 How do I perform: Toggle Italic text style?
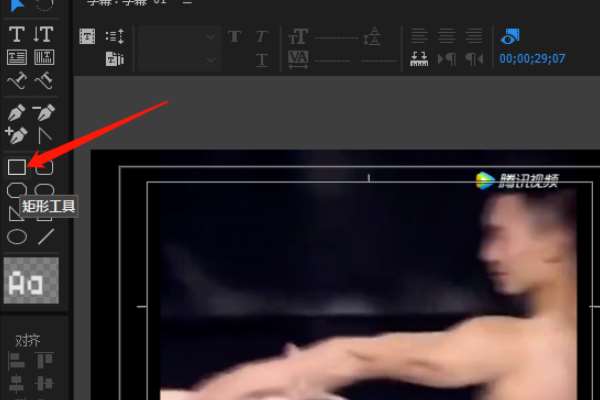point(261,37)
